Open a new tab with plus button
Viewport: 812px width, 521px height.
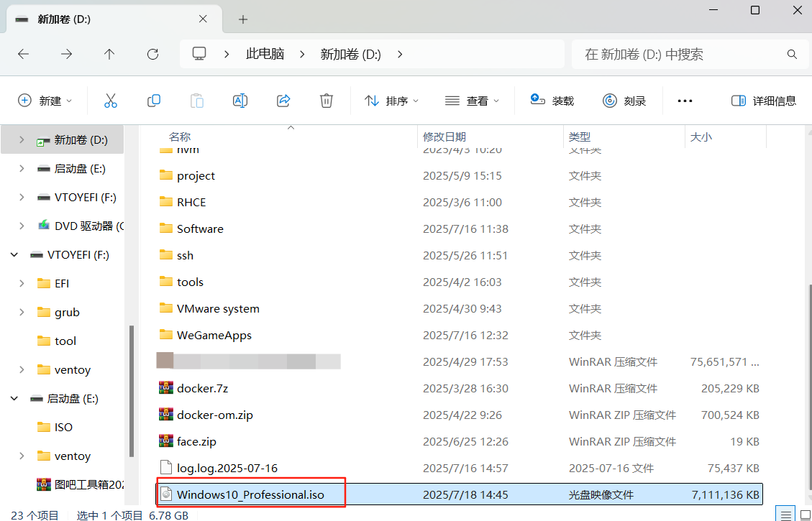243,19
